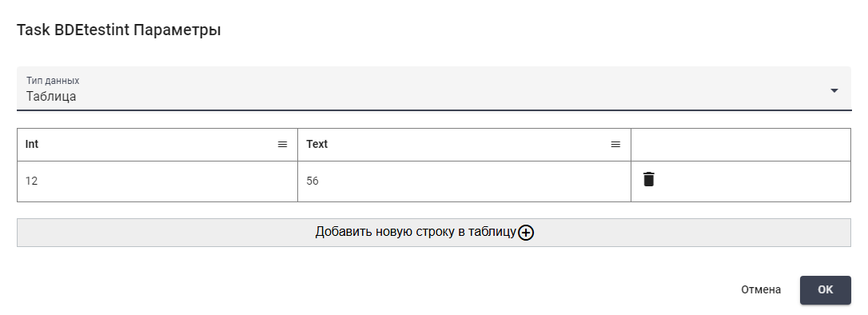
Task: Click the blank space right of Text label
Action: [469, 145]
